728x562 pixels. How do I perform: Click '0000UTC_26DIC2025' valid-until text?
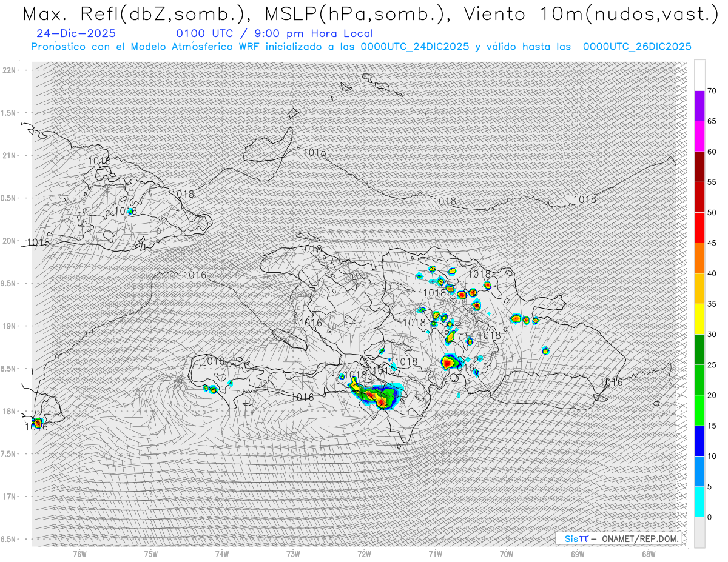click(637, 47)
